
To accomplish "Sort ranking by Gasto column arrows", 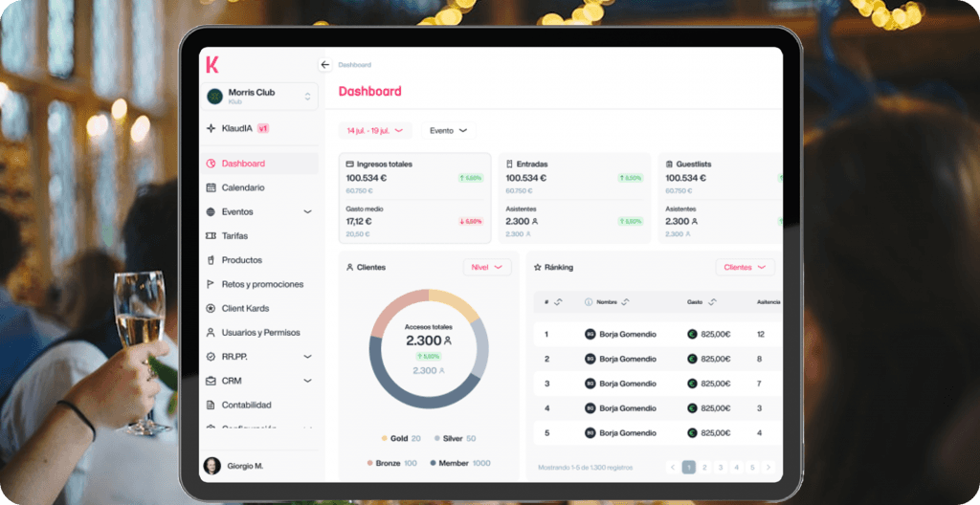I will (x=712, y=302).
